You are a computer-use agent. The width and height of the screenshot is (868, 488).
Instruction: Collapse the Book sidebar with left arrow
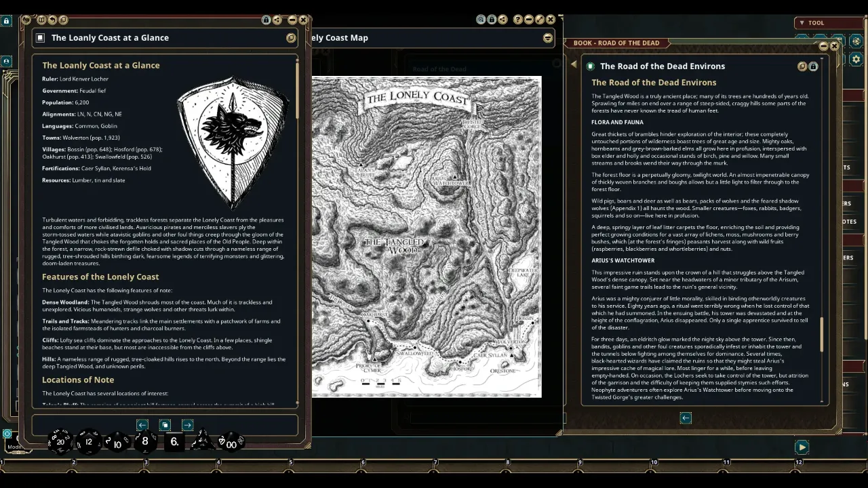click(x=574, y=64)
